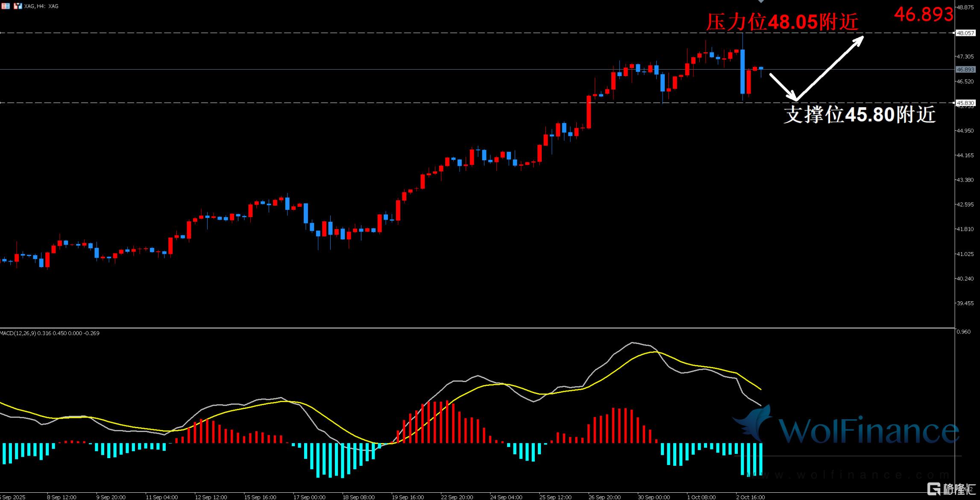This screenshot has width=980, height=500.
Task: Click the 2 Oct 16:00 time axis label
Action: pyautogui.click(x=751, y=497)
